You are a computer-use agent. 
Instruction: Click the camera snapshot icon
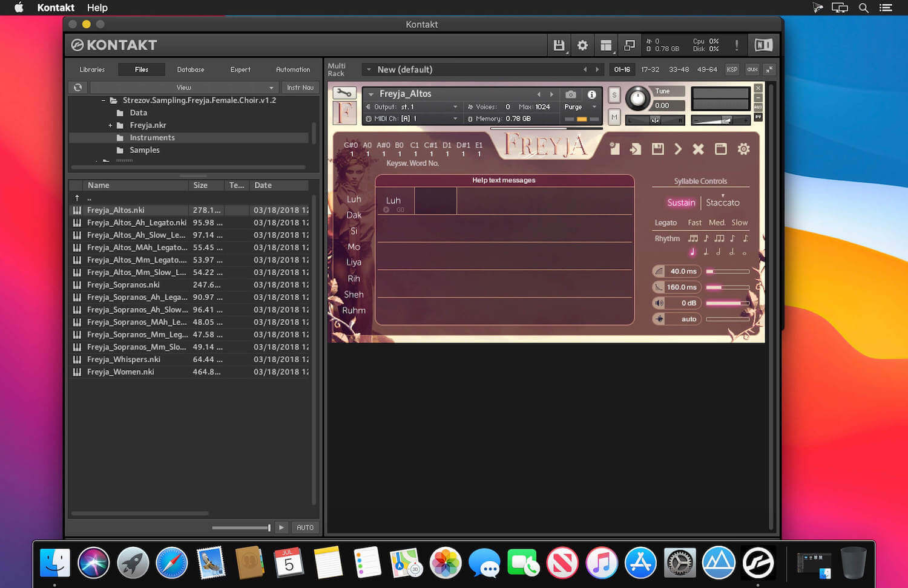pyautogui.click(x=570, y=94)
